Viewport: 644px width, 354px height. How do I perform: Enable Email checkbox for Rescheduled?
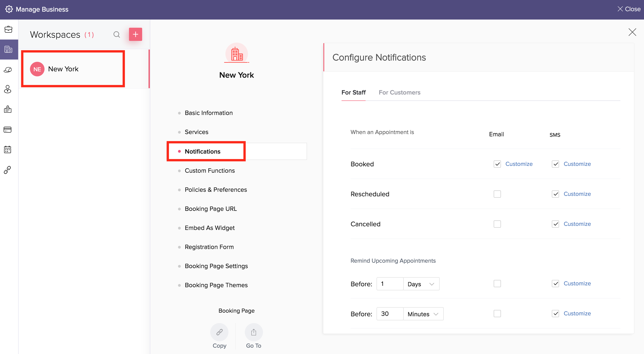(x=497, y=194)
